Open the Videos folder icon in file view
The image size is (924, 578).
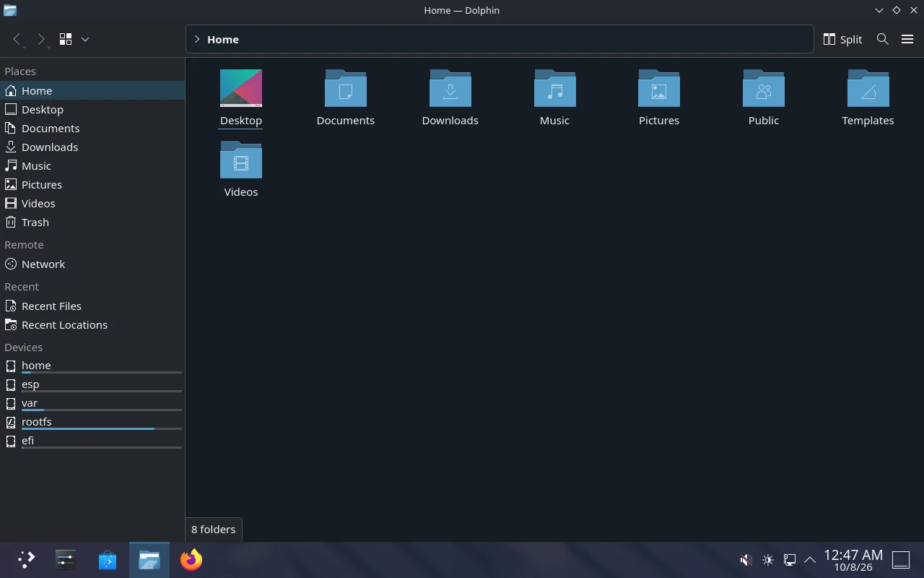[241, 160]
